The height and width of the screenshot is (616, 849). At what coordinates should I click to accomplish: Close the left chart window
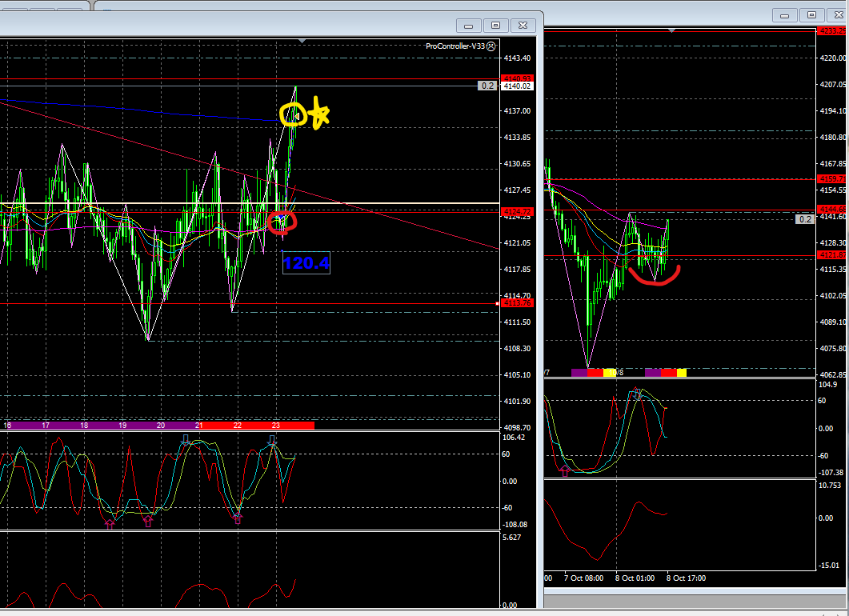(523, 26)
